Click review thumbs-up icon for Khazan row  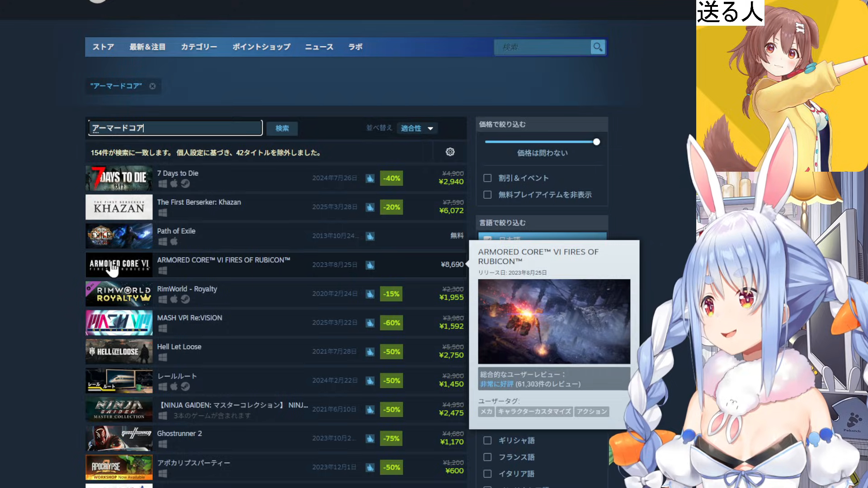tap(370, 207)
